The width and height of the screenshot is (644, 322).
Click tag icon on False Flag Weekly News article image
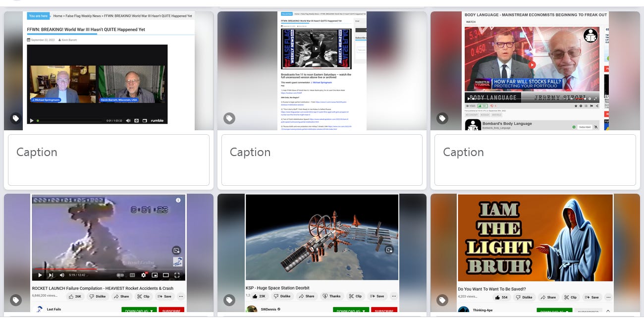(229, 118)
